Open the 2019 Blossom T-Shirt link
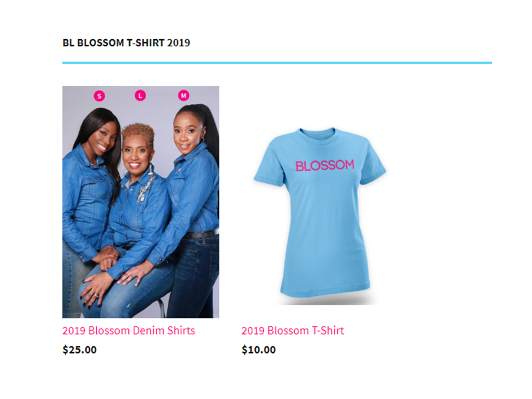532x399 pixels. (x=293, y=330)
